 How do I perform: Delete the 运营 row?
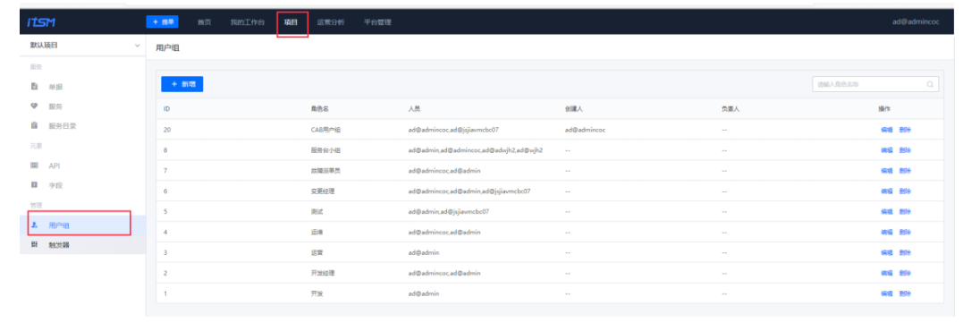[905, 252]
